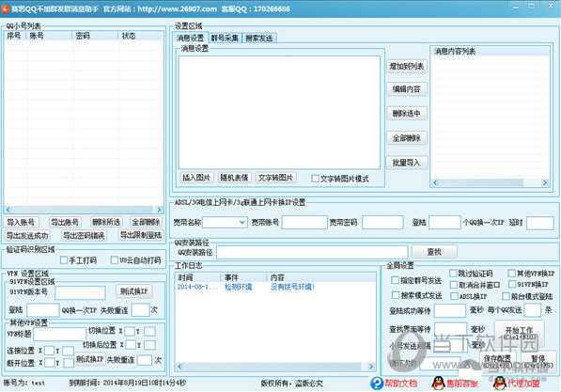Click the 登陆成功等待 input field

pyautogui.click(x=450, y=310)
